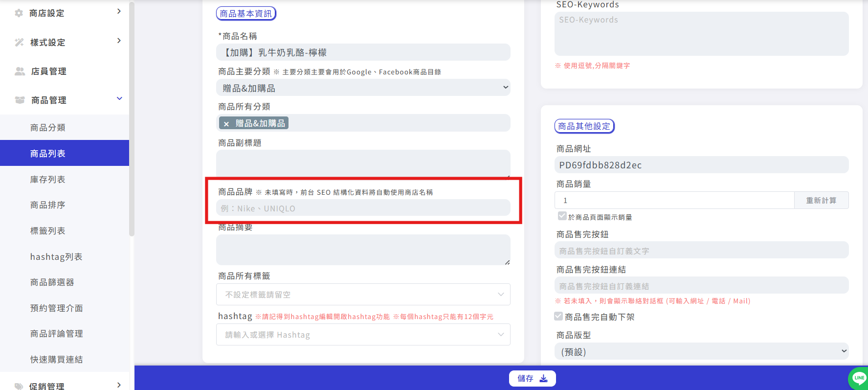Viewport: 868px width, 390px height.
Task: Collapse 商品管理 menu chevron
Action: pos(119,98)
